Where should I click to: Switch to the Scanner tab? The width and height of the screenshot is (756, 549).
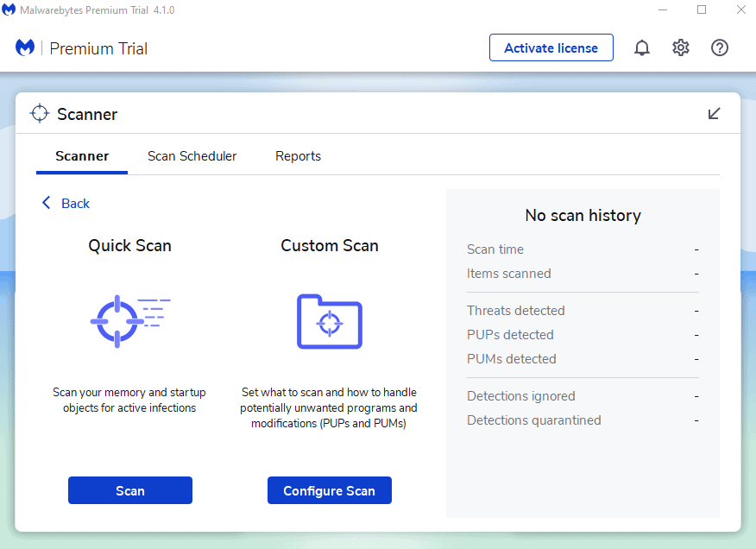point(82,156)
